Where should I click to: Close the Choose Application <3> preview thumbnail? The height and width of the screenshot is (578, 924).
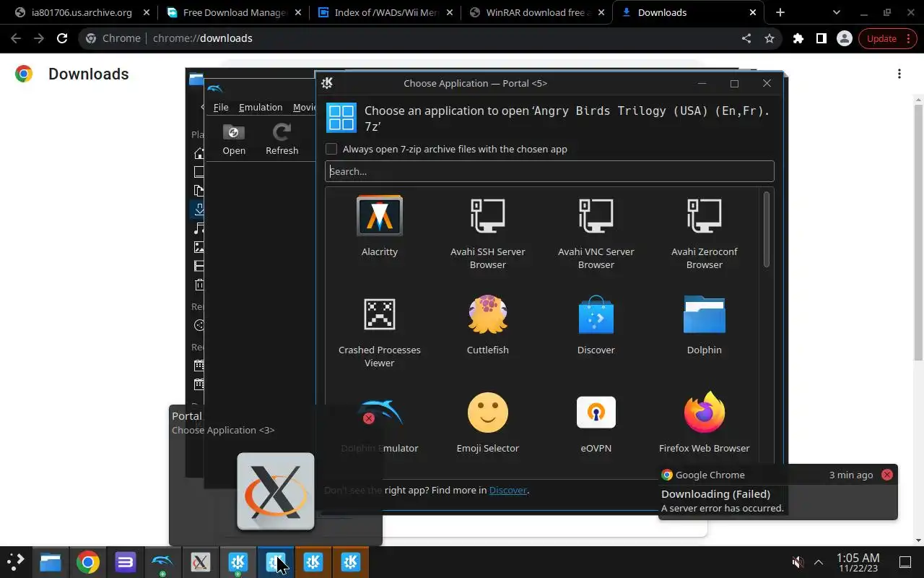(369, 418)
